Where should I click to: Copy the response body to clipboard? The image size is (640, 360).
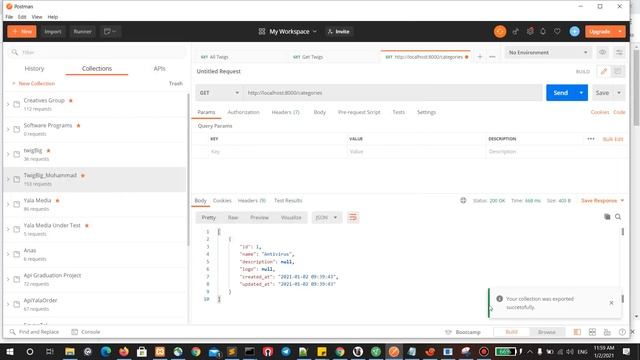tap(607, 217)
